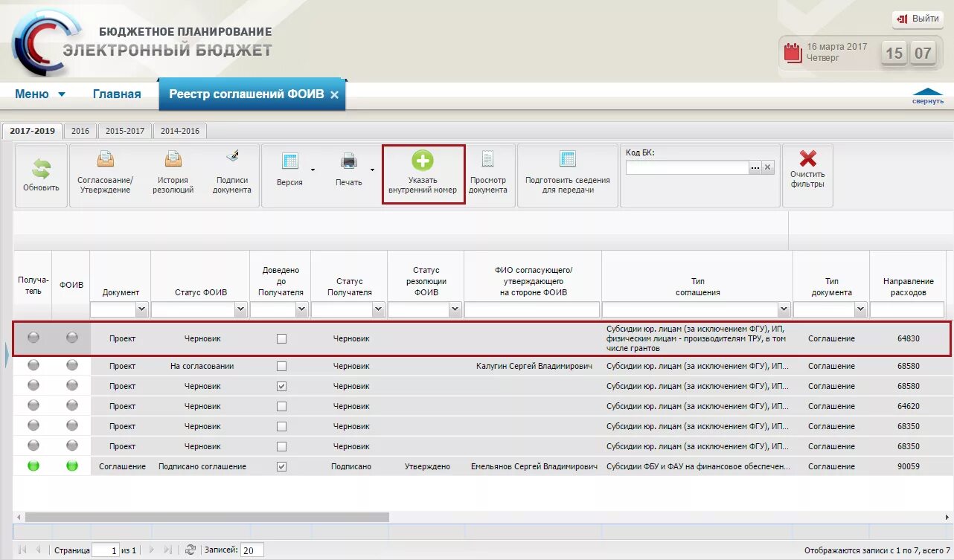Screen dimensions: 954x560
Task: Open the Статус ФОИВ filter dropdown
Action: (240, 309)
